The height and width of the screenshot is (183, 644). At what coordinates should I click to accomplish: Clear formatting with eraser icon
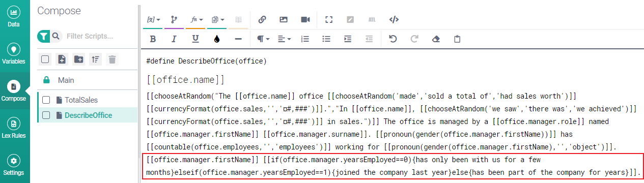pyautogui.click(x=435, y=39)
